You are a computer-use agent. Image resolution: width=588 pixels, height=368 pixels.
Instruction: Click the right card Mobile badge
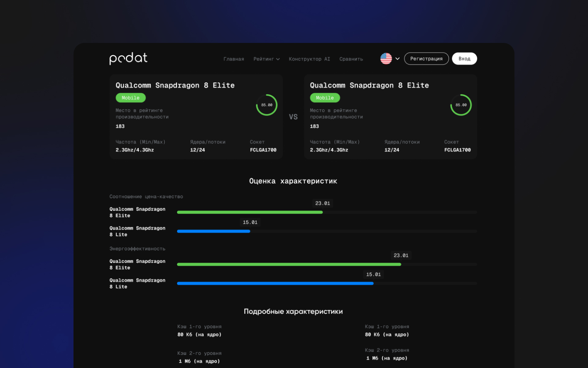[325, 98]
